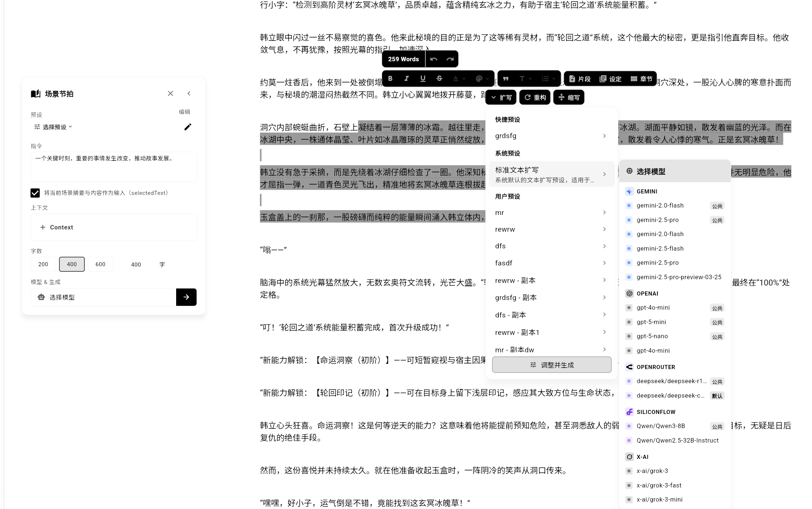812x509 pixels.
Task: Choose Qwen/Qwen2.5-32B-Instruct model
Action: pos(674,441)
